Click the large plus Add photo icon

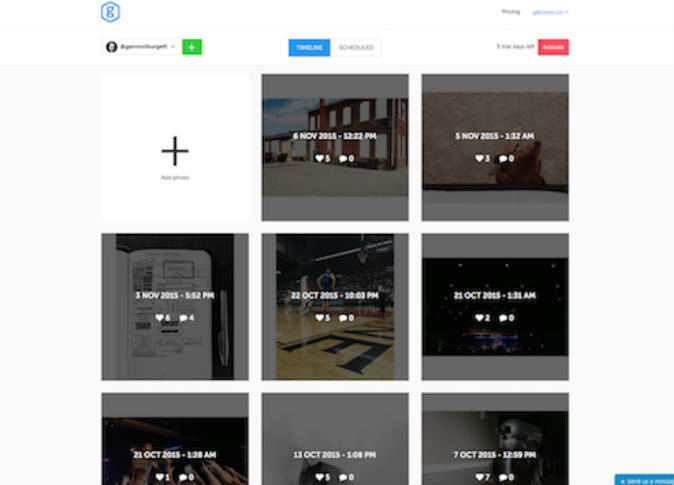175,151
